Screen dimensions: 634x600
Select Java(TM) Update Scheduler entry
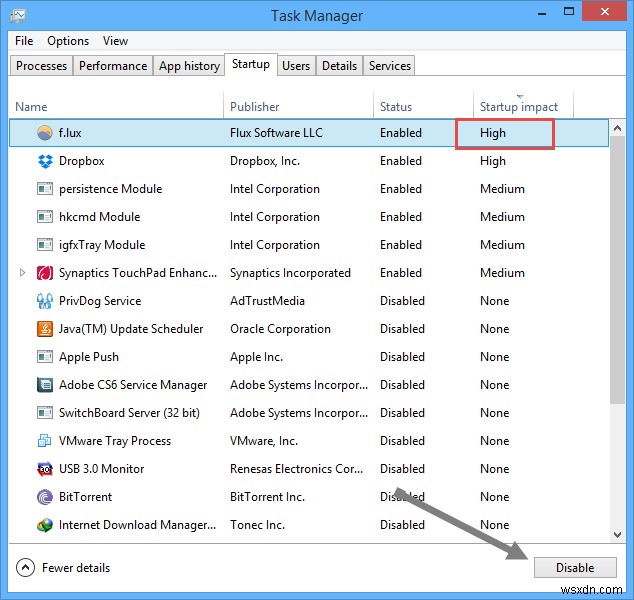tap(131, 329)
